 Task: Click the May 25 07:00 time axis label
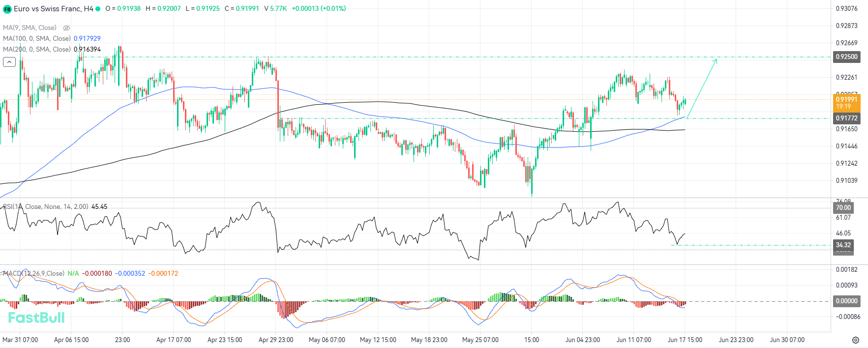coord(480,340)
